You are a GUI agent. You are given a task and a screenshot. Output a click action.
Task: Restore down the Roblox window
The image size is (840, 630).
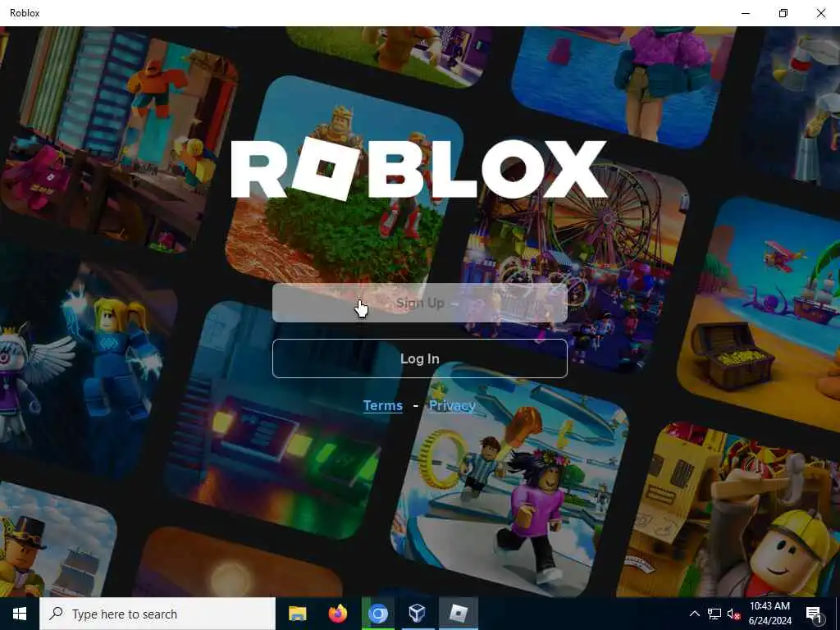[x=783, y=13]
